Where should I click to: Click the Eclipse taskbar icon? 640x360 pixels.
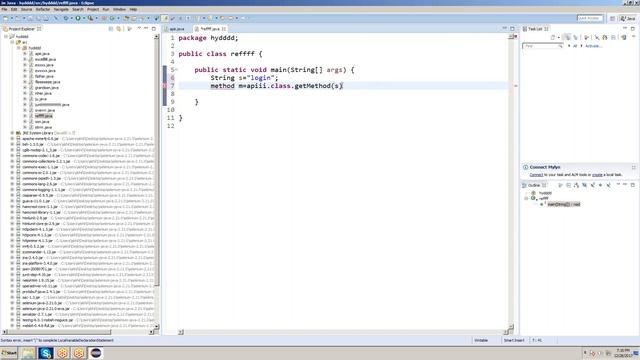pyautogui.click(x=96, y=353)
